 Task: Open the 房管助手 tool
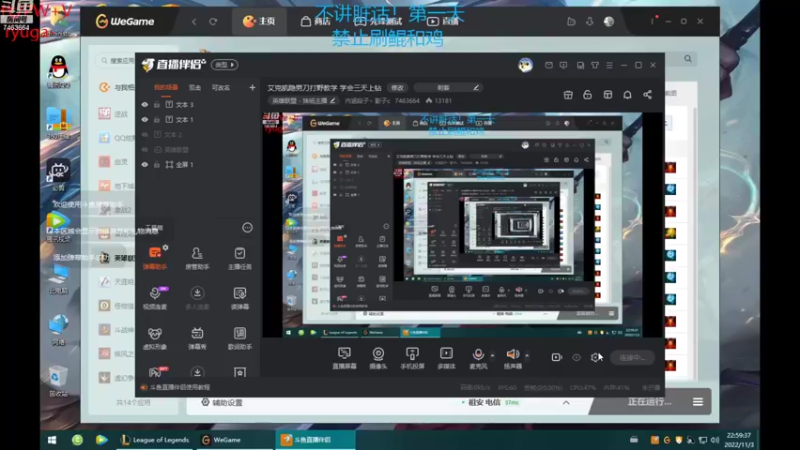click(197, 258)
